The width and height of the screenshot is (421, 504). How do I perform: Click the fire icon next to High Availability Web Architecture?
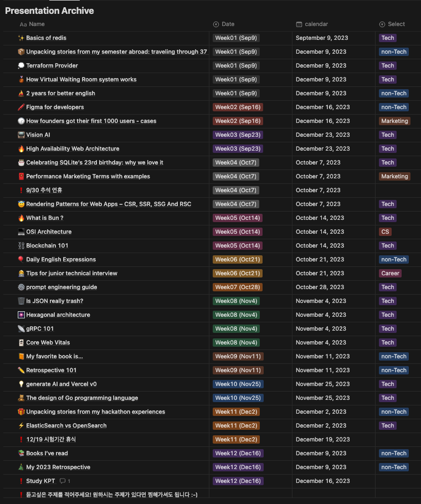[21, 148]
